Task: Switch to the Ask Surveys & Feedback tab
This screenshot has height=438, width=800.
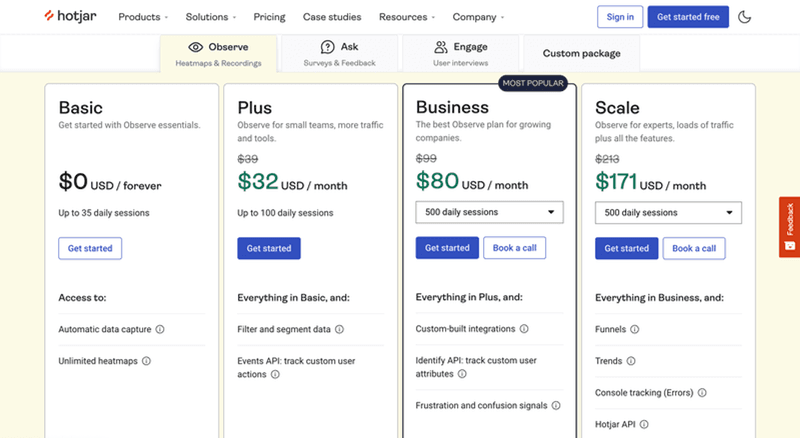Action: [340, 53]
